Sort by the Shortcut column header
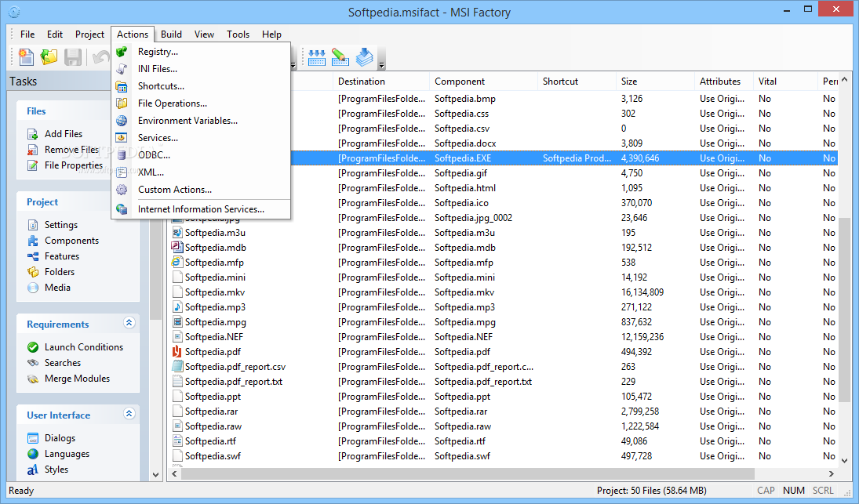 (577, 82)
